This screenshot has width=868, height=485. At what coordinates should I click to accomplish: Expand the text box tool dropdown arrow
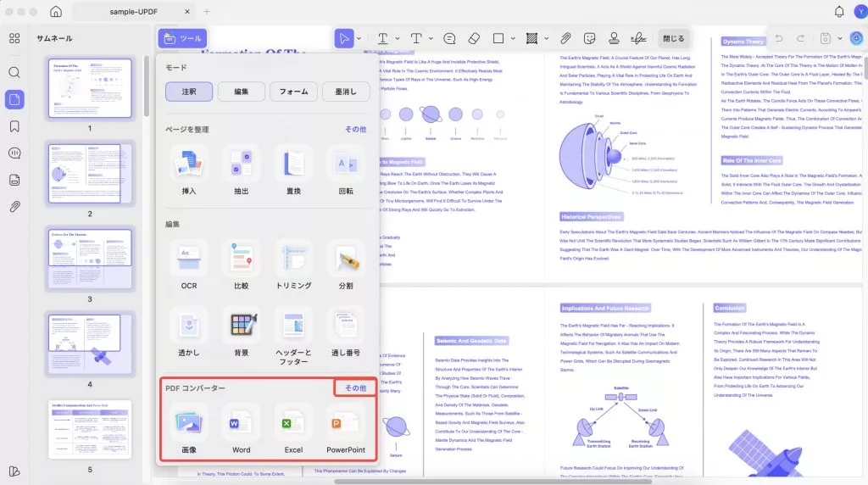click(x=431, y=39)
